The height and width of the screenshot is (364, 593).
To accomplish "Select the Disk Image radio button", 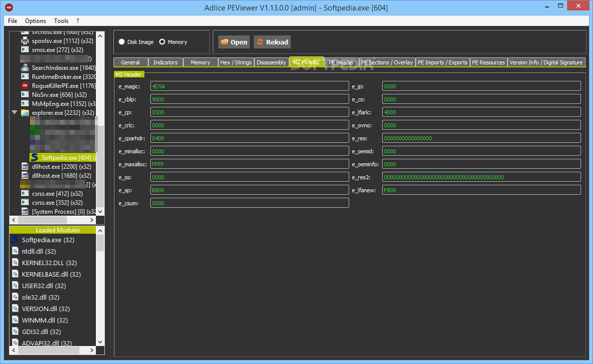I will pyautogui.click(x=121, y=42).
